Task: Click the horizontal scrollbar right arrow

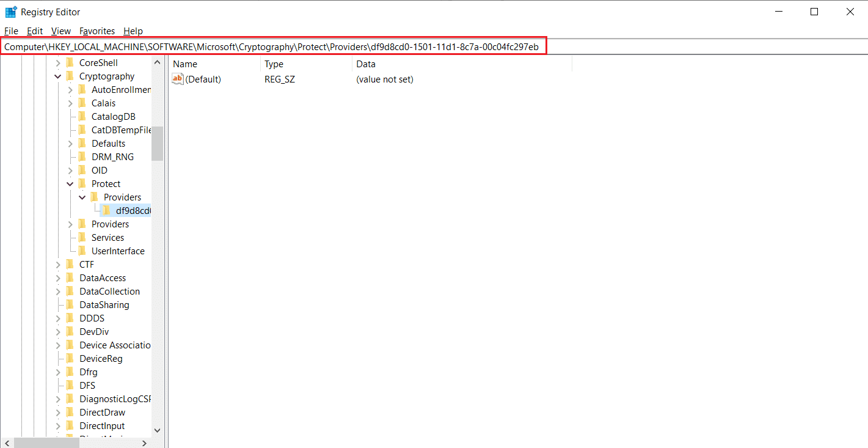Action: coord(145,442)
